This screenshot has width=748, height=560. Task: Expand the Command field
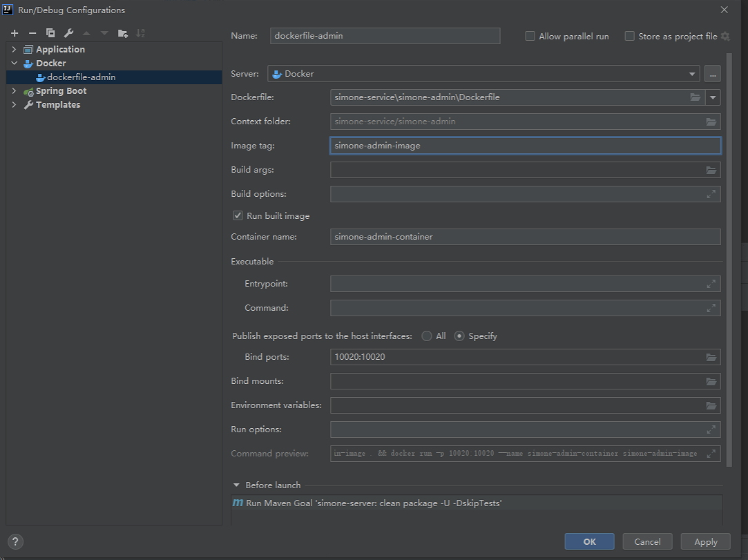point(711,308)
